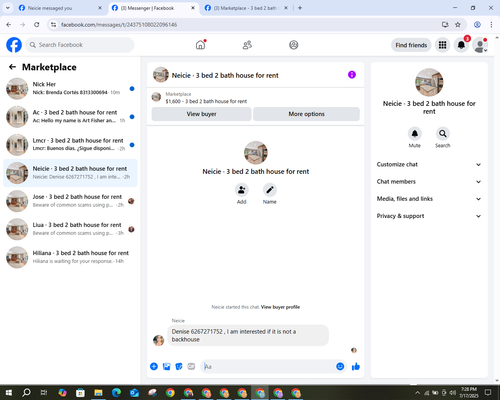Click the Find friends button
500x400 pixels.
411,45
